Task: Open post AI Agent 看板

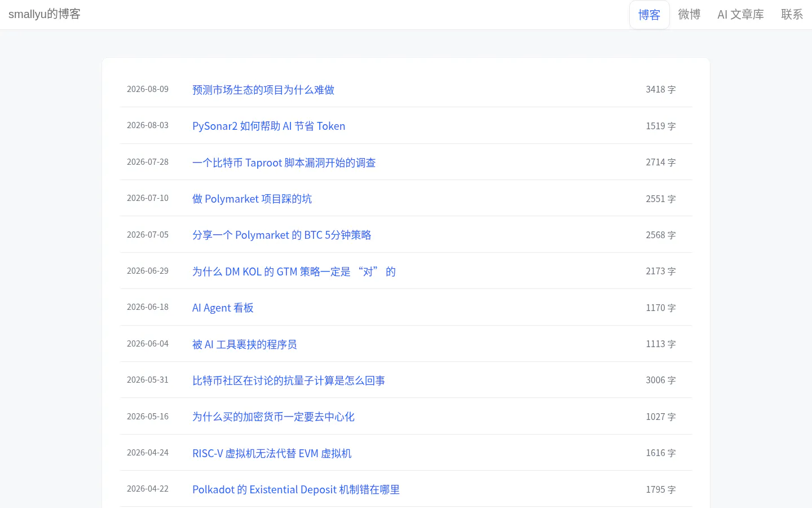Action: [x=223, y=308]
